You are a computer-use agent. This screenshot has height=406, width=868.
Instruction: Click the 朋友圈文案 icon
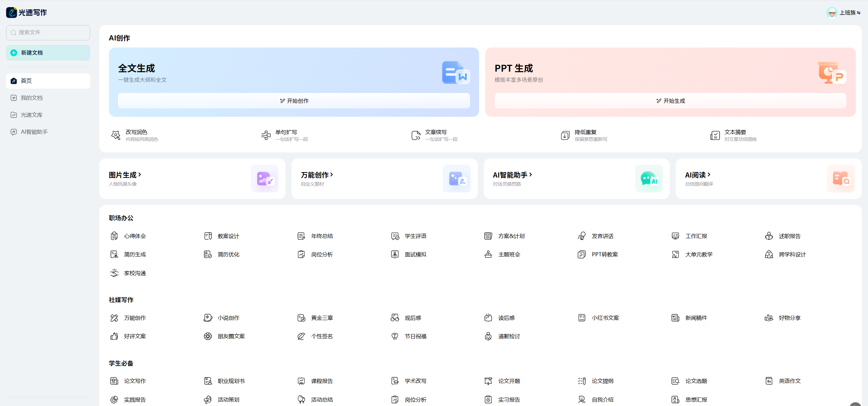(x=208, y=336)
